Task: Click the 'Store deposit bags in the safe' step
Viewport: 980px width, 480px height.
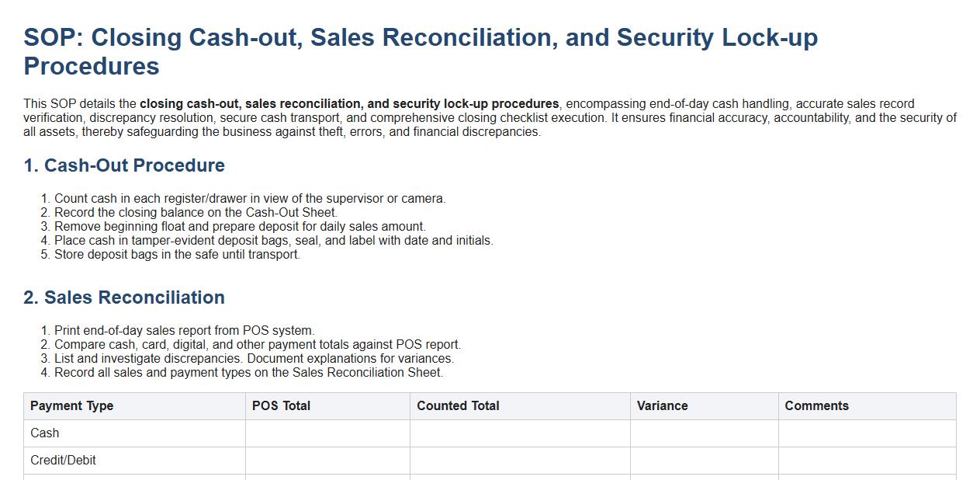Action: [x=177, y=255]
